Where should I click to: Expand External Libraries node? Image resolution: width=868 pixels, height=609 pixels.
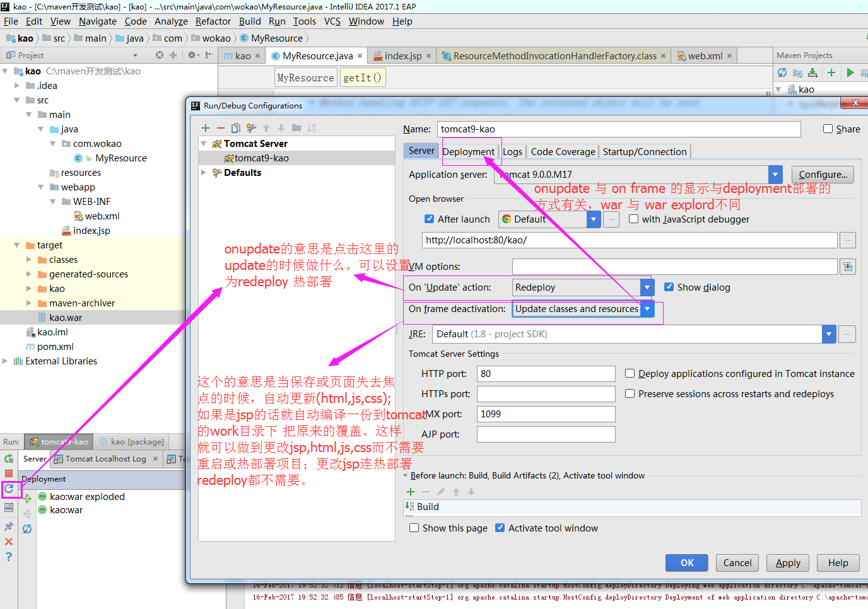[x=5, y=361]
